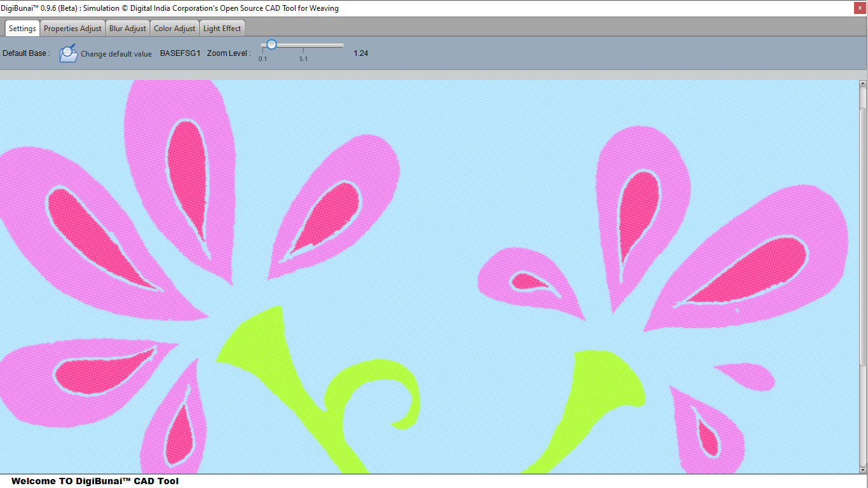Open the Properties Adjust tab
Viewport: 868px width, 488px height.
click(72, 29)
